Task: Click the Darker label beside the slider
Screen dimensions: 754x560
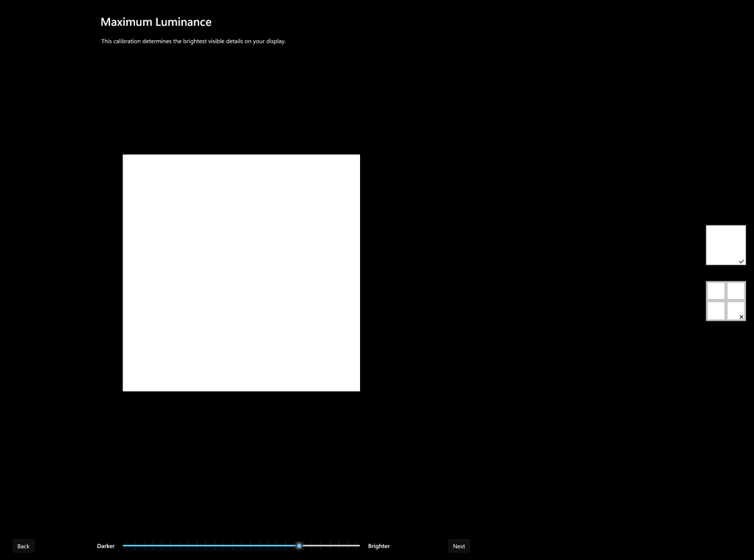Action: point(106,546)
